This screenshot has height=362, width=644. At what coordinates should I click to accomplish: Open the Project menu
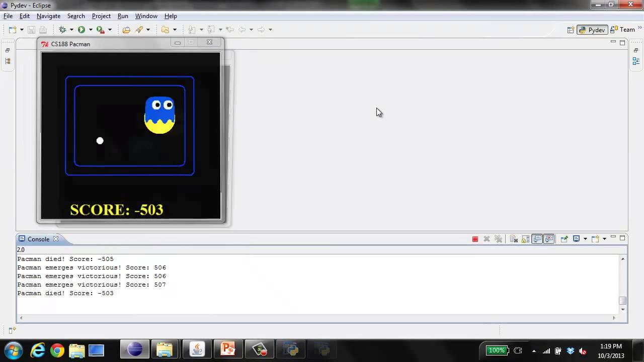pos(101,16)
